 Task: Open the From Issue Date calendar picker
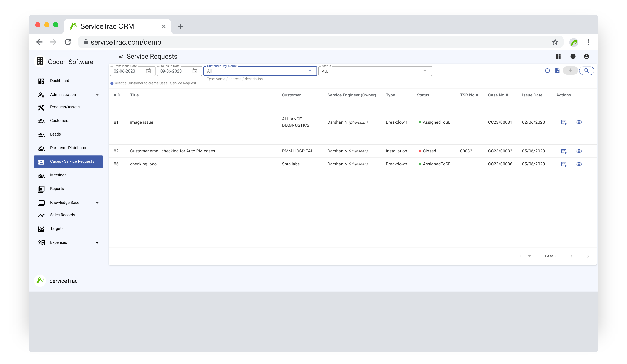(149, 71)
